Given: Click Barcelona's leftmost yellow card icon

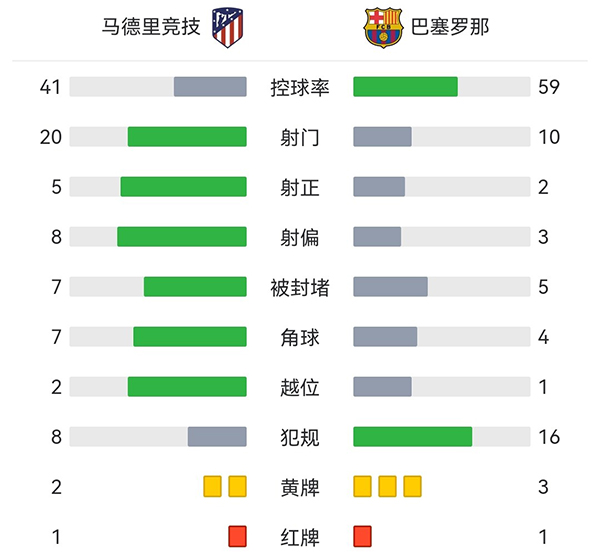Looking at the screenshot, I should tap(363, 487).
